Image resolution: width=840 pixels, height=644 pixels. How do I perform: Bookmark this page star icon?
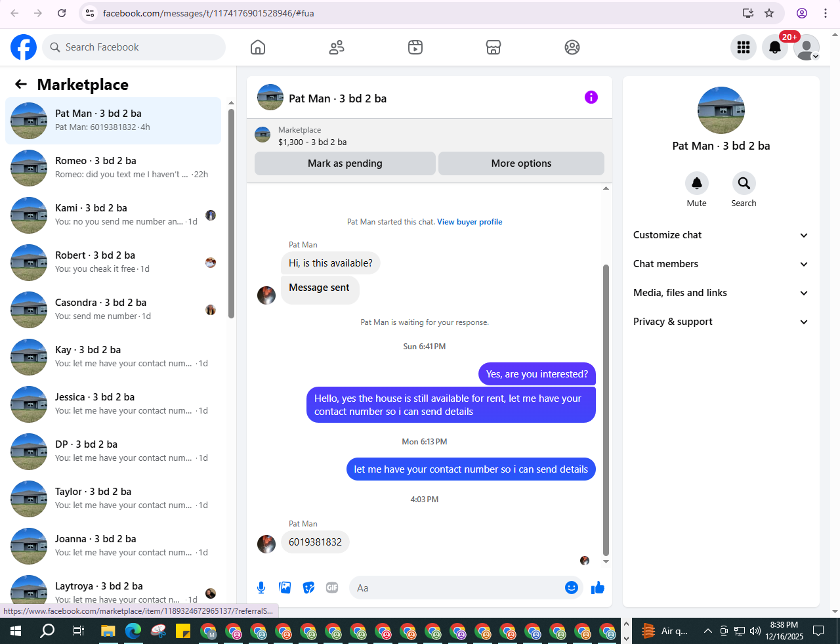click(x=769, y=13)
